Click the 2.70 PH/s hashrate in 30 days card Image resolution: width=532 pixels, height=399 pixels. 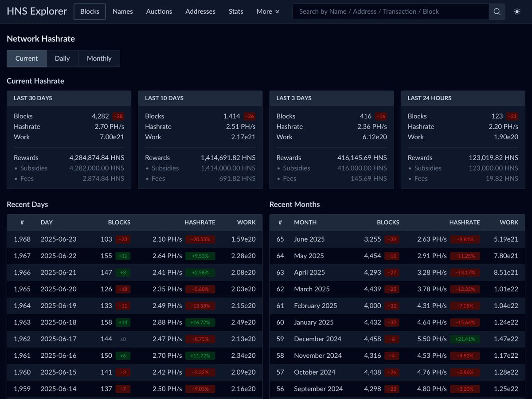(110, 127)
